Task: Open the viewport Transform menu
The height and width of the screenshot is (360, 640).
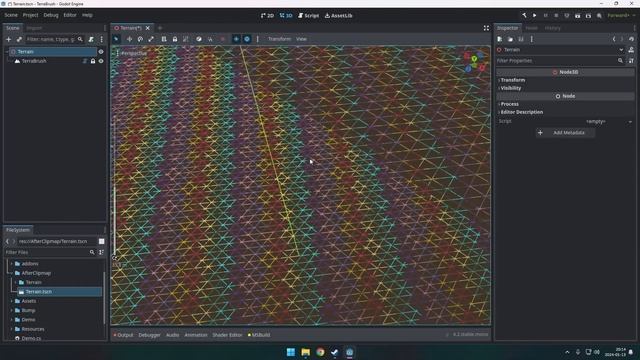Action: click(x=279, y=39)
